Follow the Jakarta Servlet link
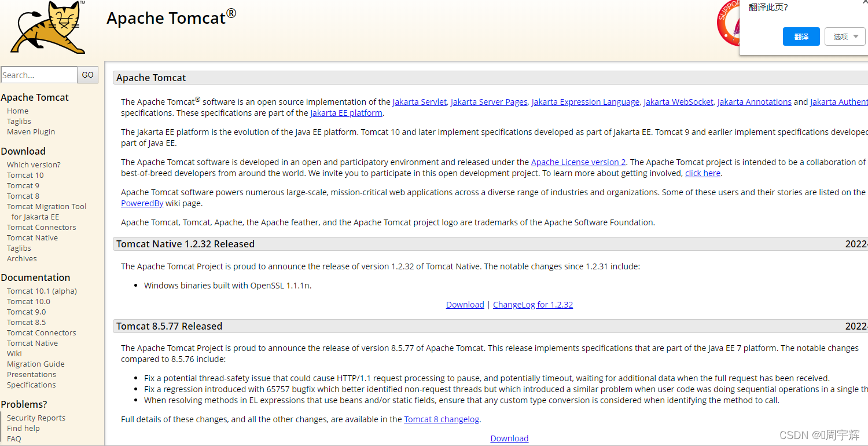The height and width of the screenshot is (446, 868). coord(420,102)
